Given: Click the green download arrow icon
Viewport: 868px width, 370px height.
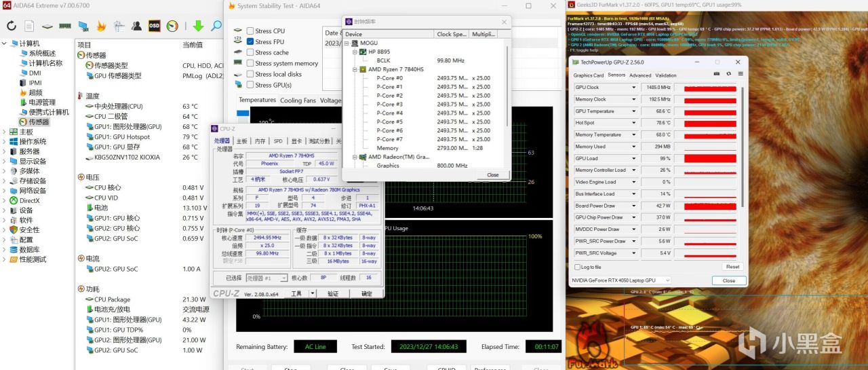Looking at the screenshot, I should pyautogui.click(x=198, y=26).
